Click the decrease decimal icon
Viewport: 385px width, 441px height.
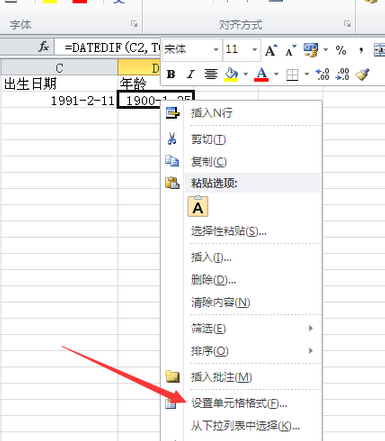point(342,74)
